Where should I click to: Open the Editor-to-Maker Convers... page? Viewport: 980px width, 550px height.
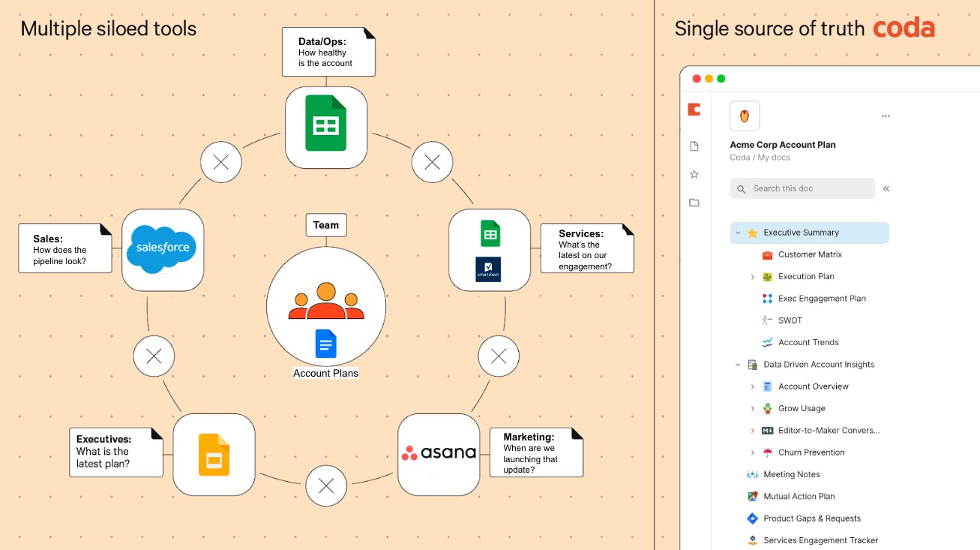click(x=829, y=431)
